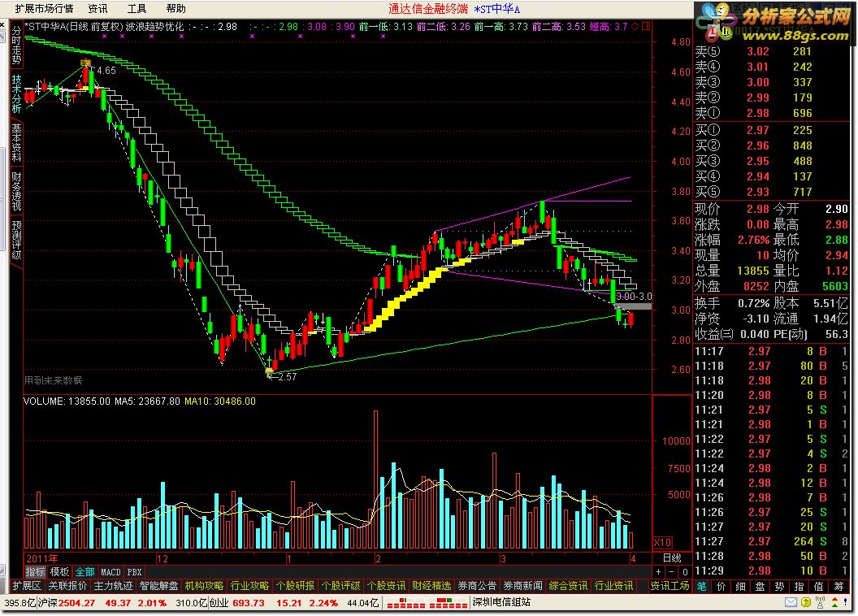Viewport: 858px width, 616px height.
Task: Open the 个股研报 tab
Action: click(295, 586)
